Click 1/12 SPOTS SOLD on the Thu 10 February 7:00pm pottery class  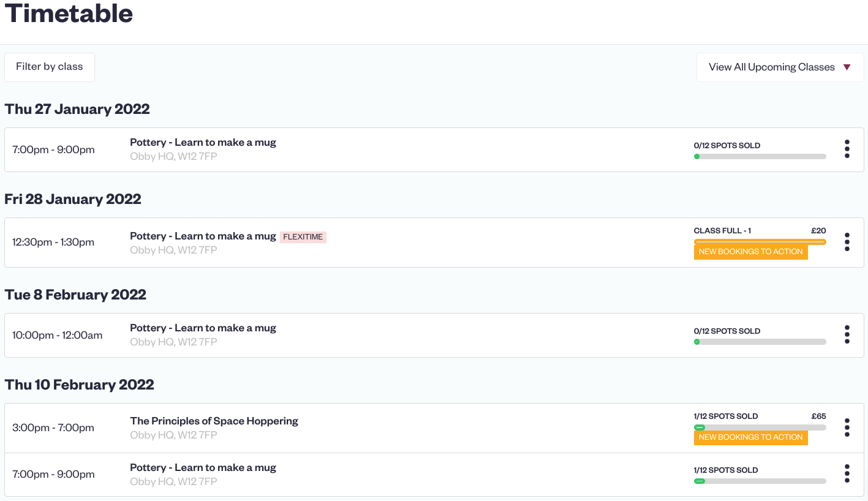click(x=726, y=470)
